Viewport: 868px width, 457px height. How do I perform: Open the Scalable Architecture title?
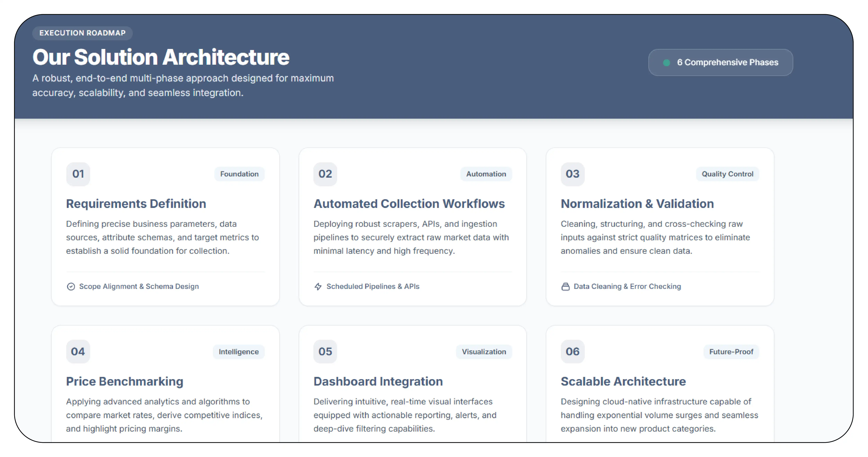[x=623, y=382]
